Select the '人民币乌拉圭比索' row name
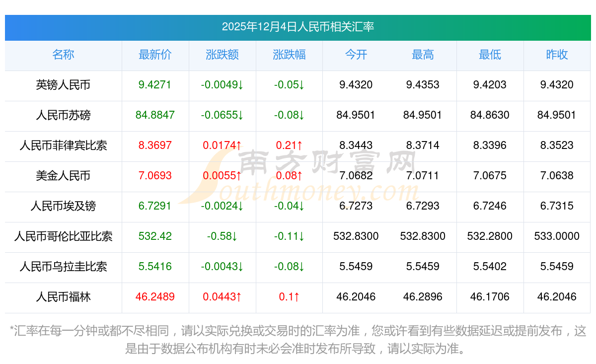Screen dimensions: 596x364 click(63, 267)
